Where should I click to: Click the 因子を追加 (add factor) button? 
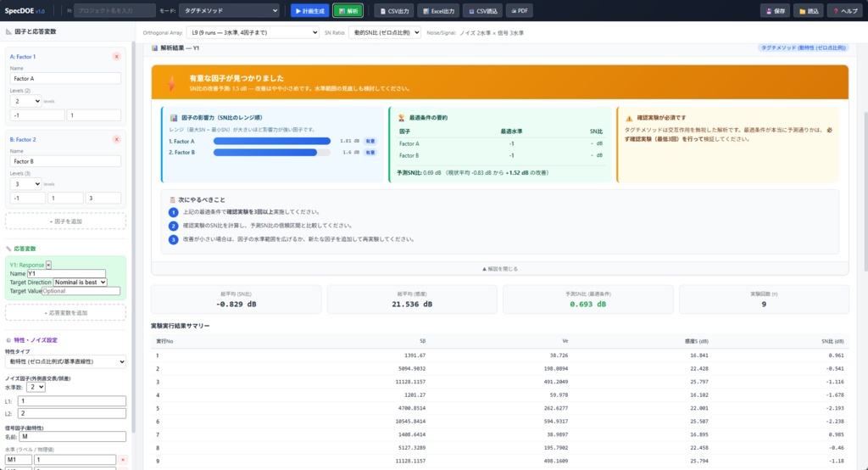click(65, 221)
